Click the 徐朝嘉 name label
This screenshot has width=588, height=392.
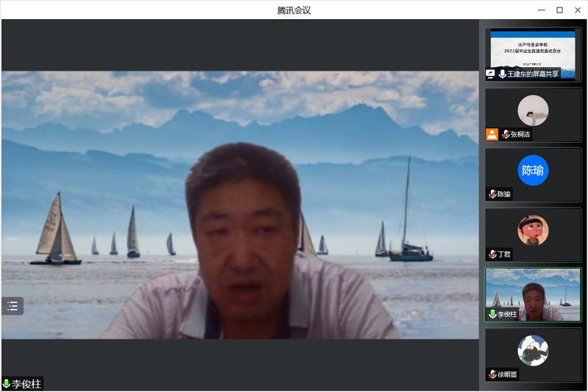(x=508, y=374)
